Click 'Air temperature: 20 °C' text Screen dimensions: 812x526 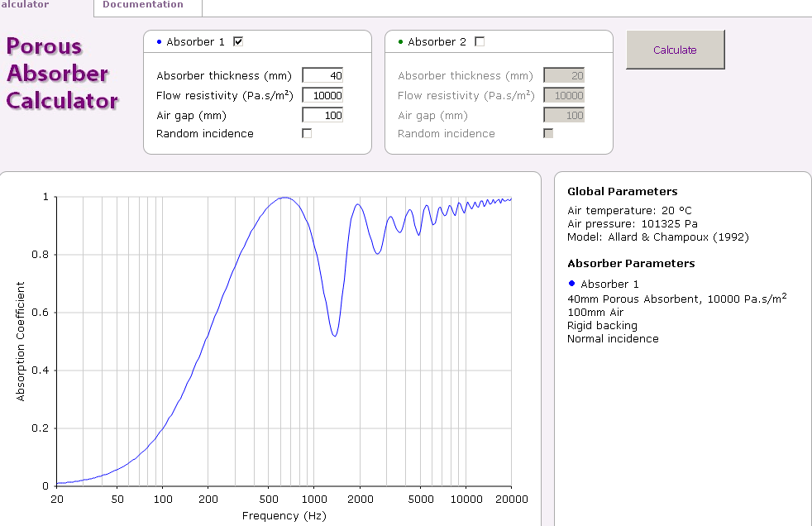630,211
